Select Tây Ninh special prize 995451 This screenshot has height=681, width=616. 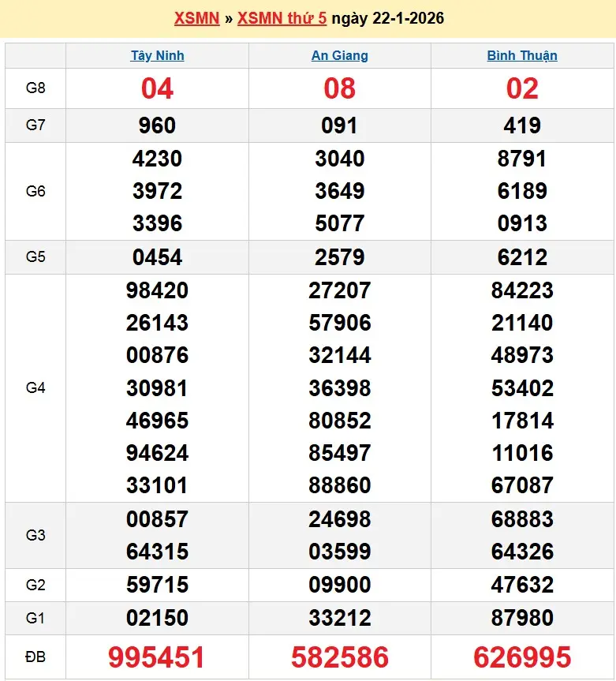pyautogui.click(x=157, y=657)
